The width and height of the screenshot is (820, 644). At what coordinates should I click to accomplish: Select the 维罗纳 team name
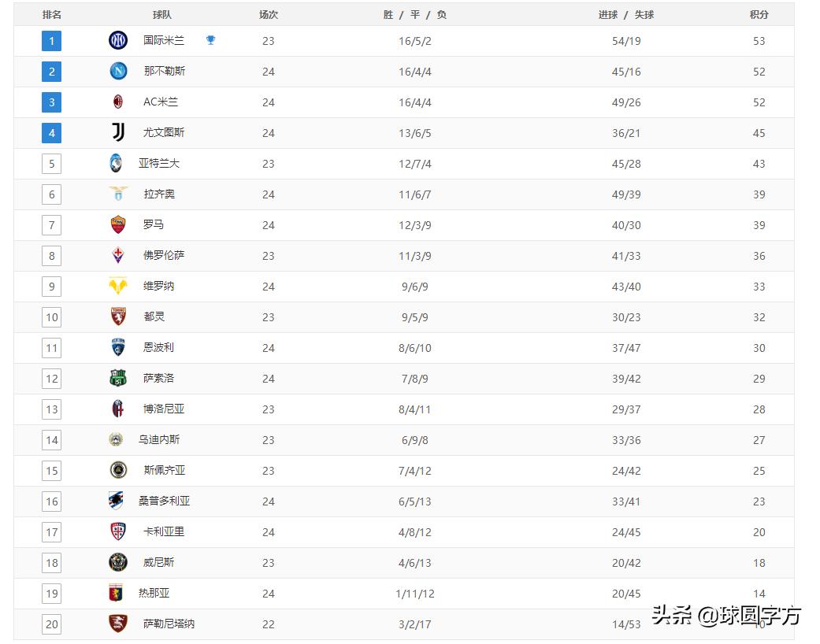159,286
